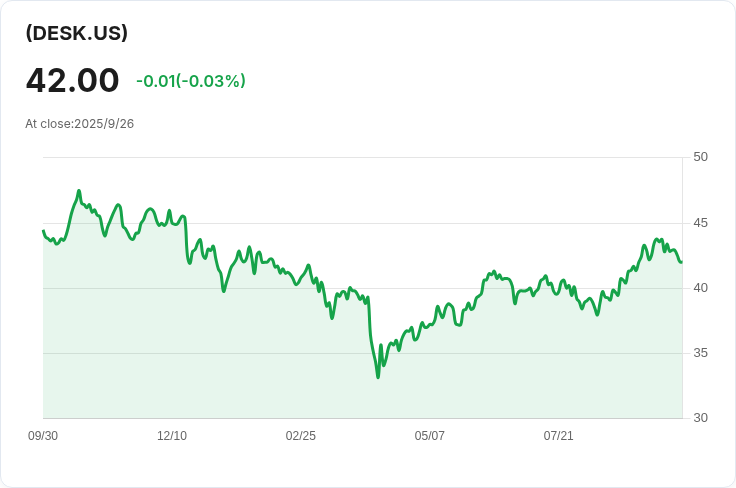736x488 pixels.
Task: Select the green -0.01(-0.03%) price change
Action: (191, 81)
